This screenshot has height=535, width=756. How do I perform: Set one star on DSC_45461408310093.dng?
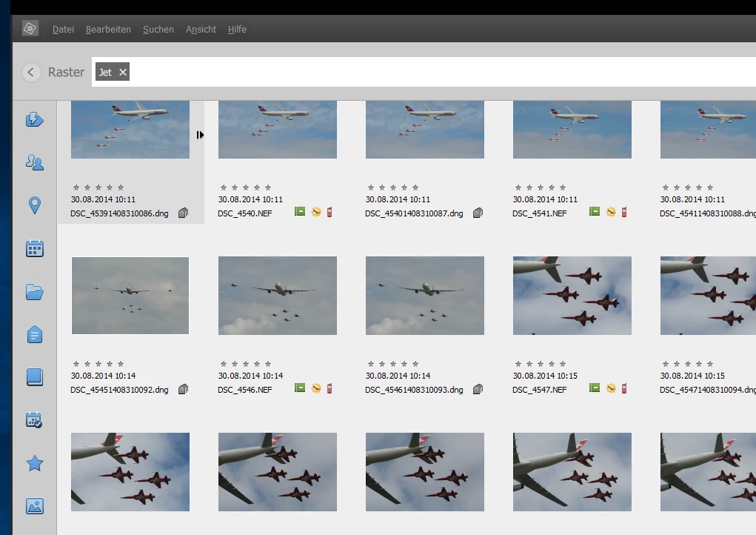[x=371, y=364]
